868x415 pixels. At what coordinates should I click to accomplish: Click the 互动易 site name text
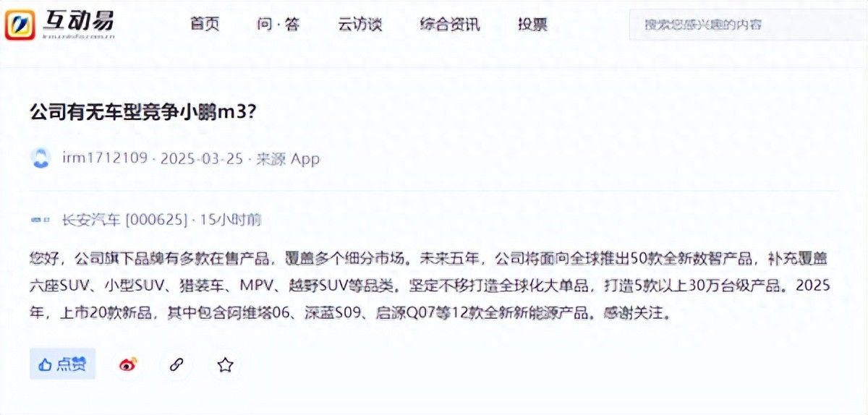coord(77,22)
